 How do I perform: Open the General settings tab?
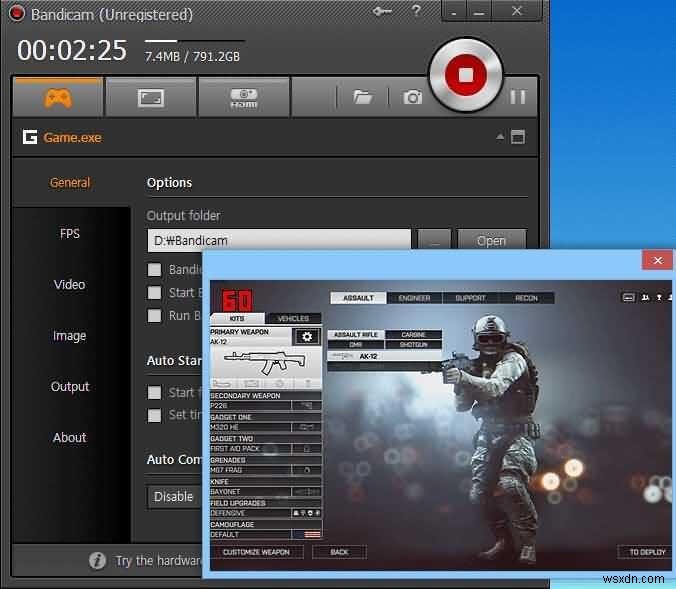70,183
